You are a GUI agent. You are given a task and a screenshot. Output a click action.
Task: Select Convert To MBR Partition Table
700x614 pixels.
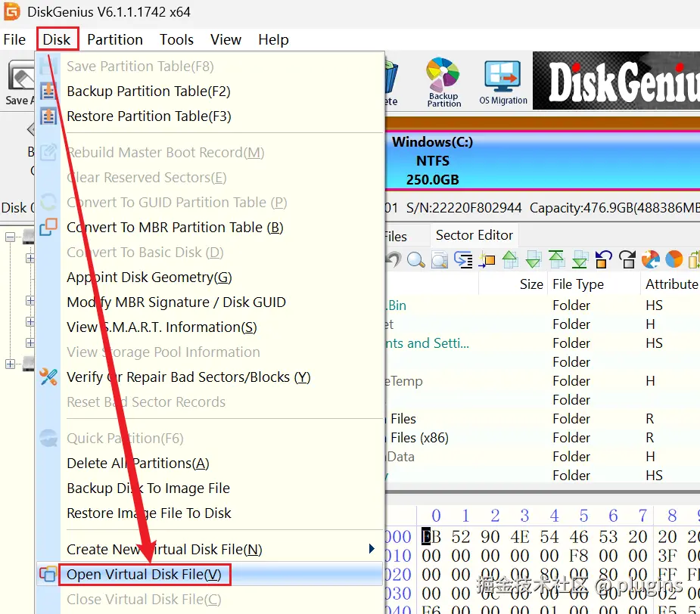point(210,227)
